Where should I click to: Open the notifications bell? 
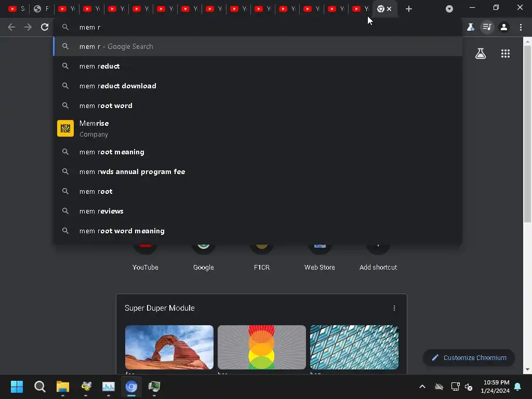(x=518, y=387)
